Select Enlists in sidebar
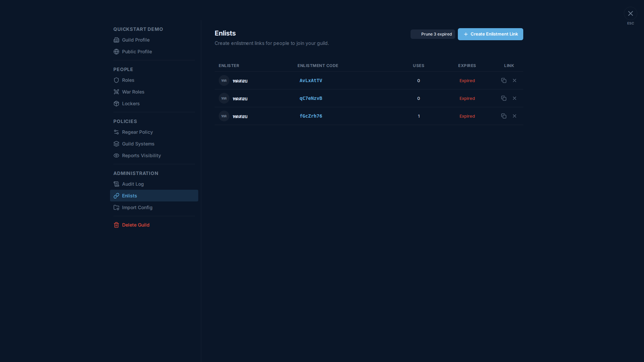This screenshot has width=644, height=362. tap(154, 196)
